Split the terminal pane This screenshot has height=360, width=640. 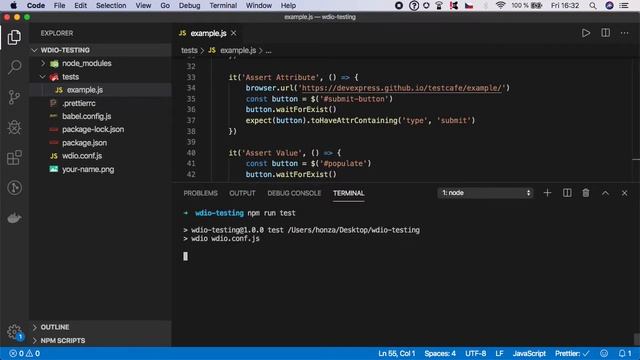[x=567, y=193]
